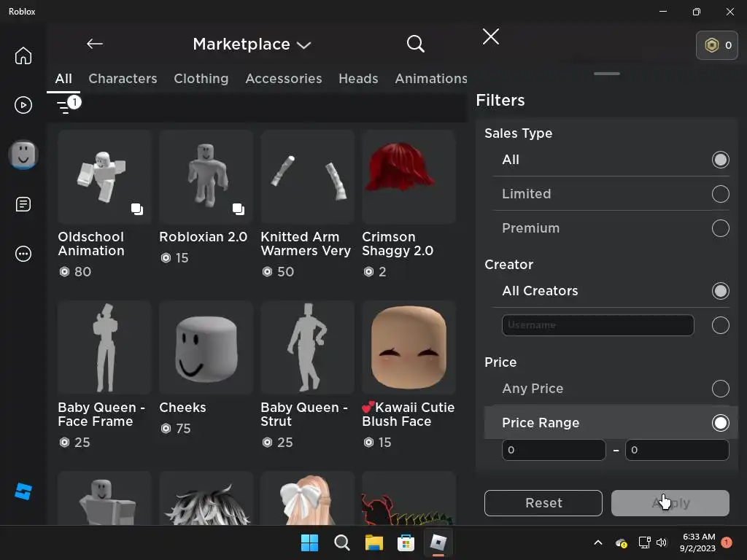Select the Any Price radio button

(720, 389)
